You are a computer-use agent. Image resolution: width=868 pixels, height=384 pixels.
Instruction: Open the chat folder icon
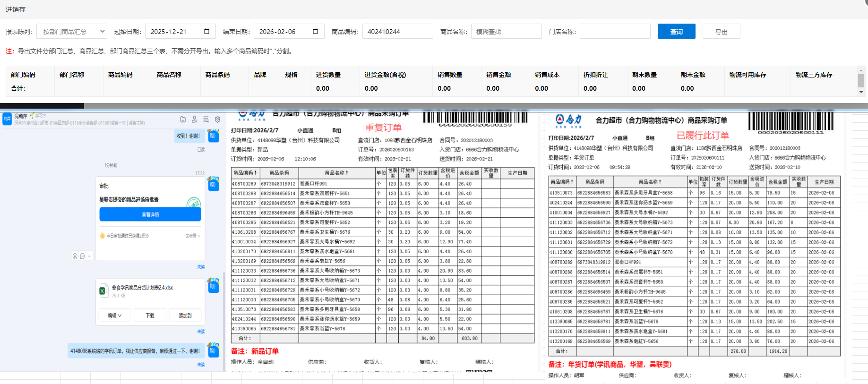coord(183,119)
